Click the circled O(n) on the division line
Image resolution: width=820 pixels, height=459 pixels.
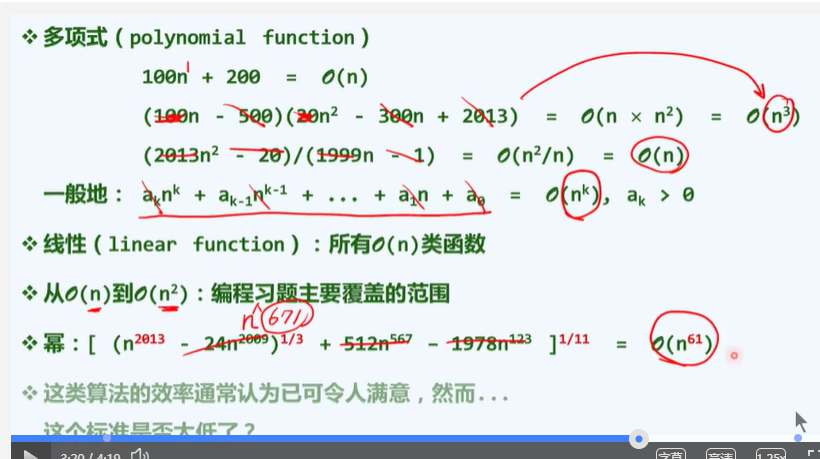click(x=660, y=155)
